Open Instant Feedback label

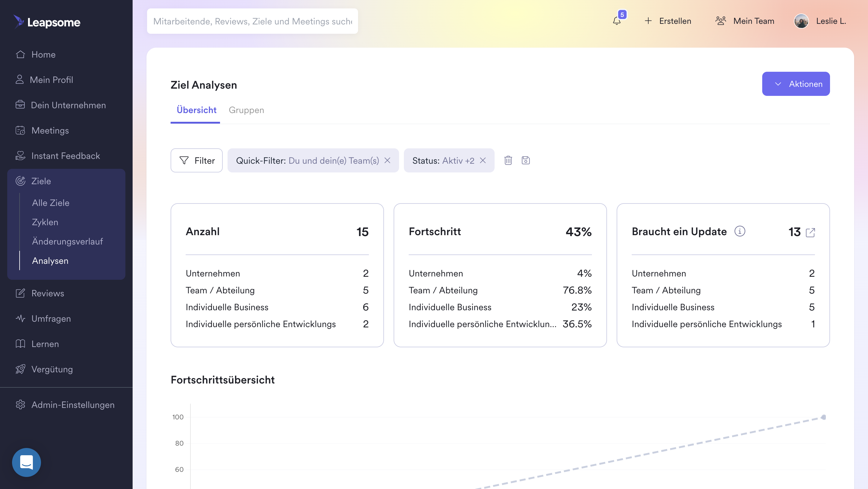pos(65,155)
